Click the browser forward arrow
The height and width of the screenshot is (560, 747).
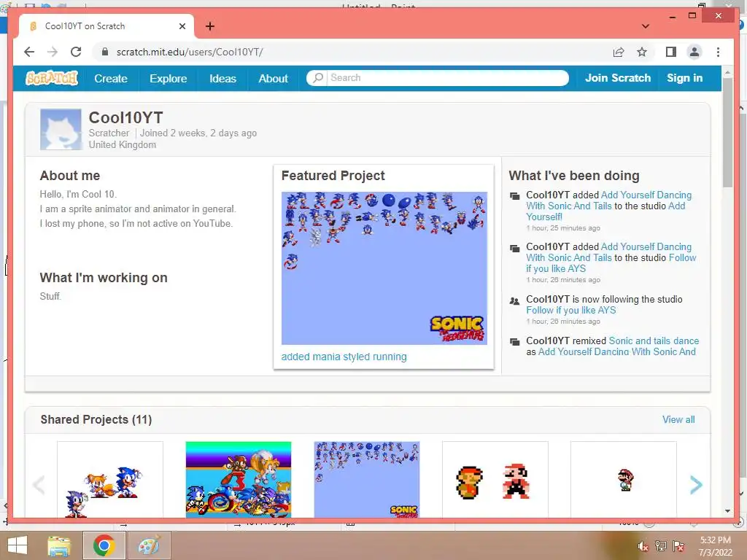53,52
